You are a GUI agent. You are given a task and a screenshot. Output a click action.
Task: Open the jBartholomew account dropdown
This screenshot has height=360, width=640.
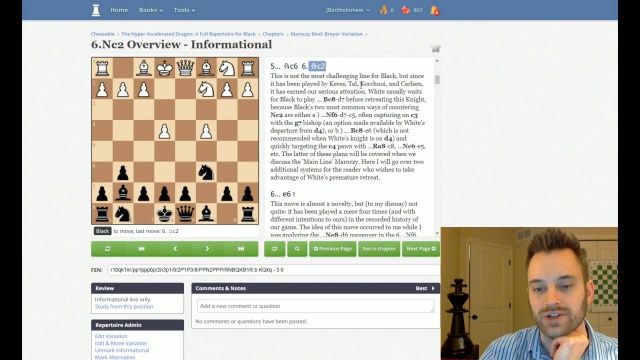348,10
